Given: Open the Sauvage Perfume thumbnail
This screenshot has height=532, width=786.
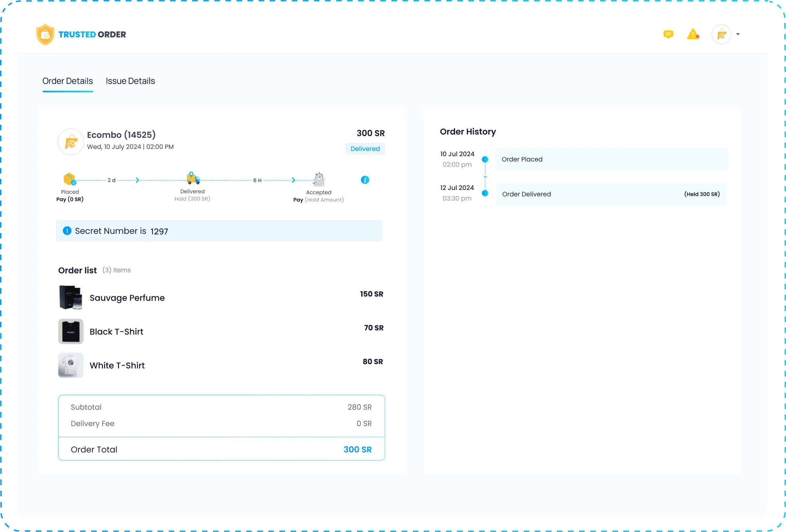Looking at the screenshot, I should pos(71,298).
